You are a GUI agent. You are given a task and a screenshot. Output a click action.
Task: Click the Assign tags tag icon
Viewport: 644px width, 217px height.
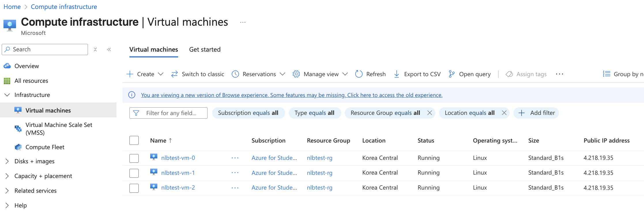pyautogui.click(x=509, y=74)
